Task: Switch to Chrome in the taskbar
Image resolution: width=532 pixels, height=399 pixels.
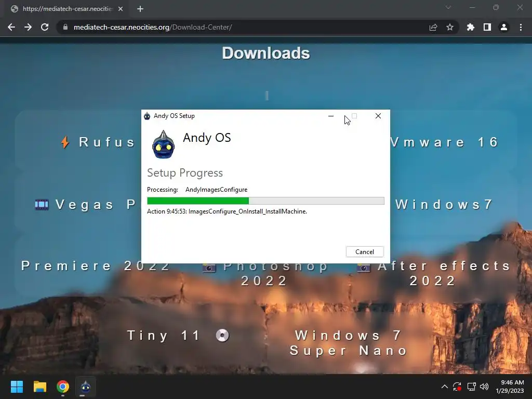Action: (63, 387)
